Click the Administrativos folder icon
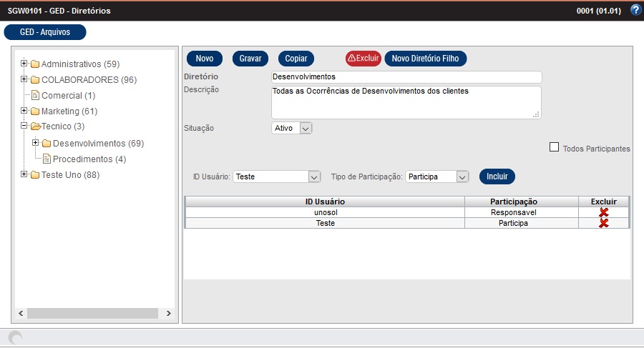This screenshot has width=644, height=348. [x=34, y=64]
